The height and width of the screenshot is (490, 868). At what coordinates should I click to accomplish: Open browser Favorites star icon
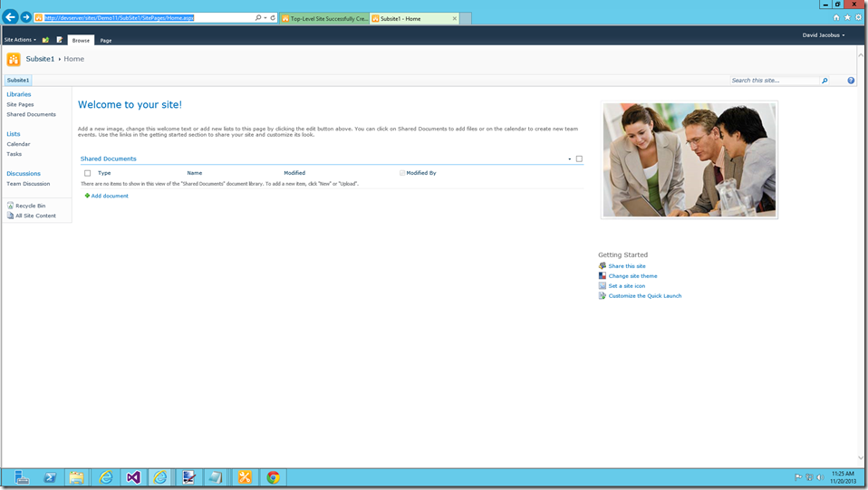pos(847,18)
